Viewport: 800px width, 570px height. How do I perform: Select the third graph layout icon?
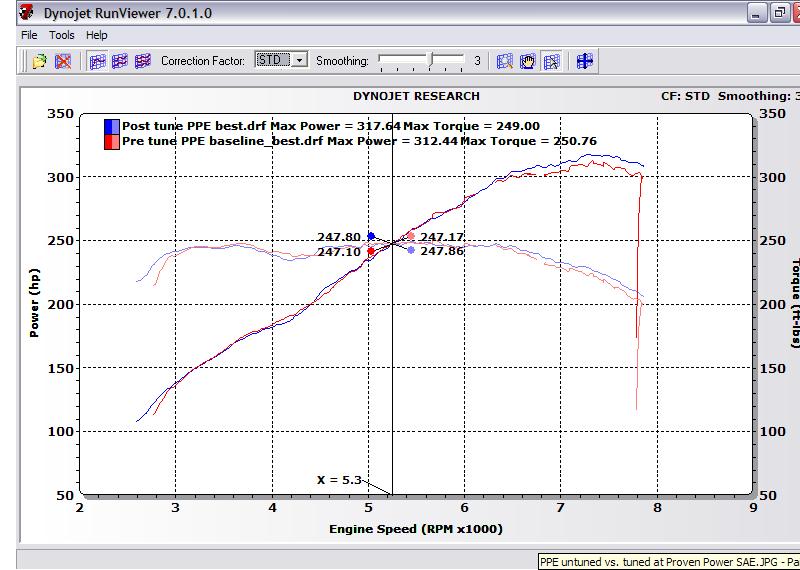pos(143,62)
